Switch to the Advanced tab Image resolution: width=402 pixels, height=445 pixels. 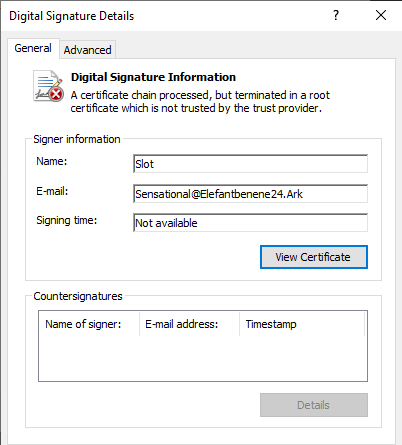pos(88,50)
